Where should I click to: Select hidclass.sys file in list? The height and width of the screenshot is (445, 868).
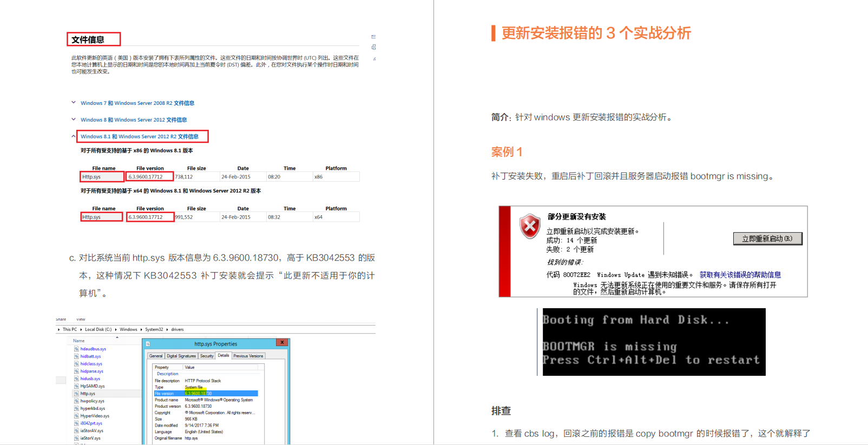click(x=91, y=364)
